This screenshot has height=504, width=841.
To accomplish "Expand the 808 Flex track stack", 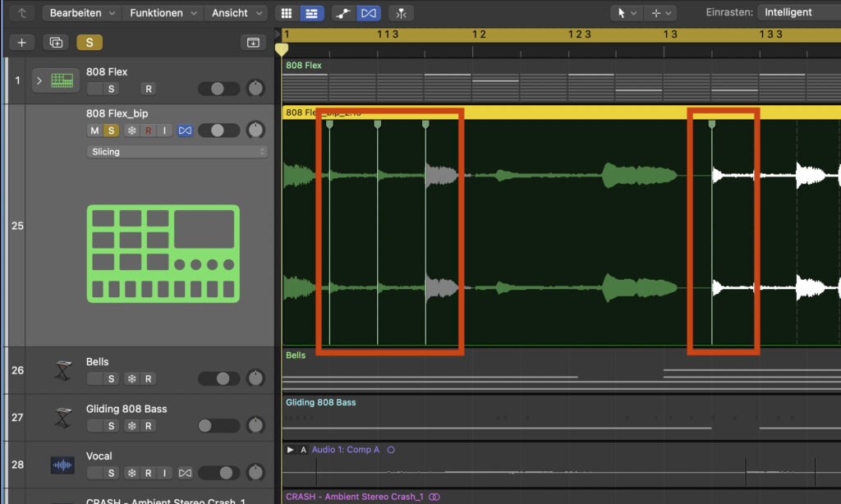I will point(39,81).
